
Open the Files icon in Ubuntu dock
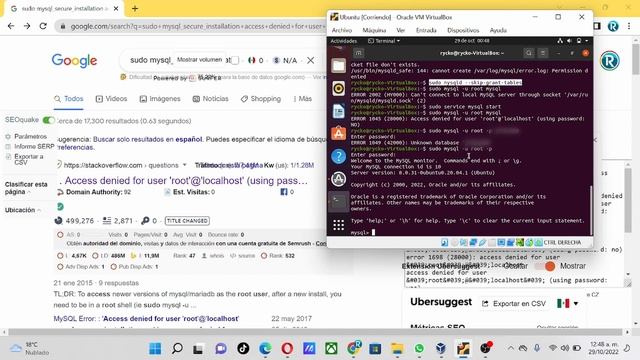[338, 66]
